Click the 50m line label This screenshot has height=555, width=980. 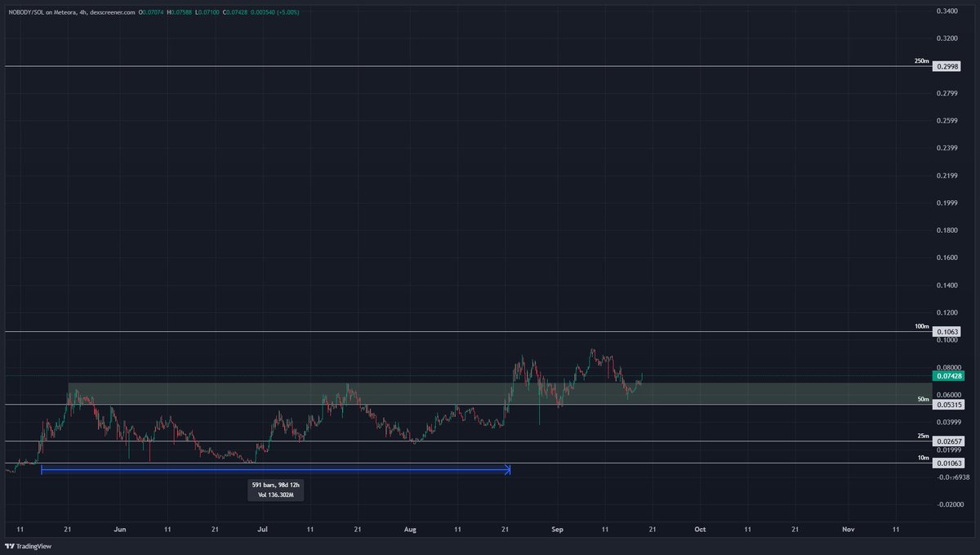(x=924, y=400)
